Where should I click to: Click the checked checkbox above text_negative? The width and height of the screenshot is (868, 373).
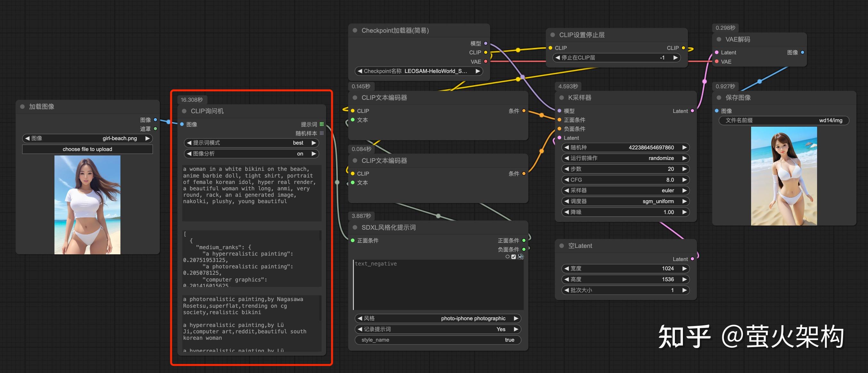click(513, 257)
